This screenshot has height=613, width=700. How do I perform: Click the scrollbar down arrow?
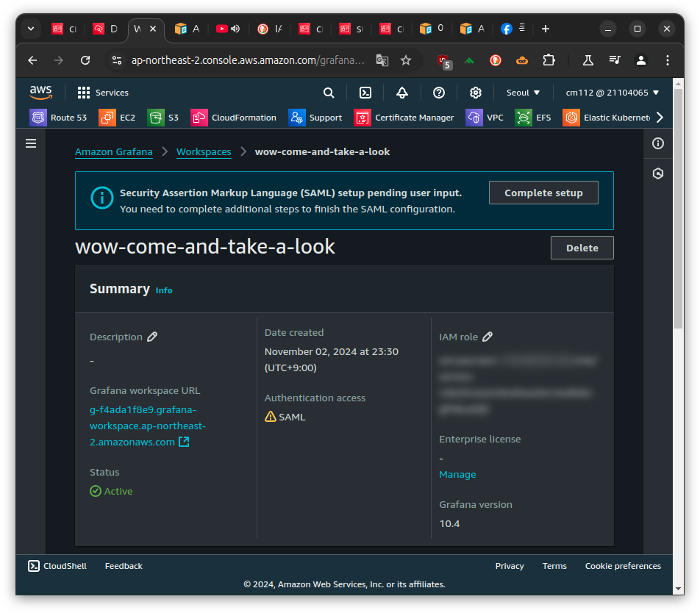click(x=678, y=589)
